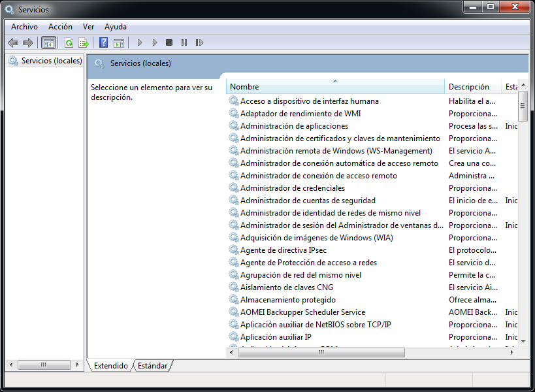The height and width of the screenshot is (392, 535).
Task: Click the Estado column header
Action: point(510,87)
